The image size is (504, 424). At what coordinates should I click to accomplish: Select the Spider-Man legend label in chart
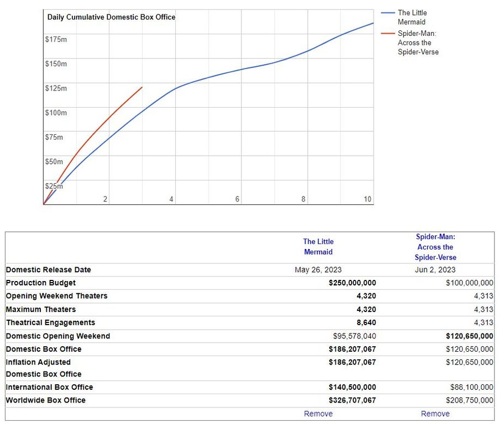pyautogui.click(x=418, y=43)
